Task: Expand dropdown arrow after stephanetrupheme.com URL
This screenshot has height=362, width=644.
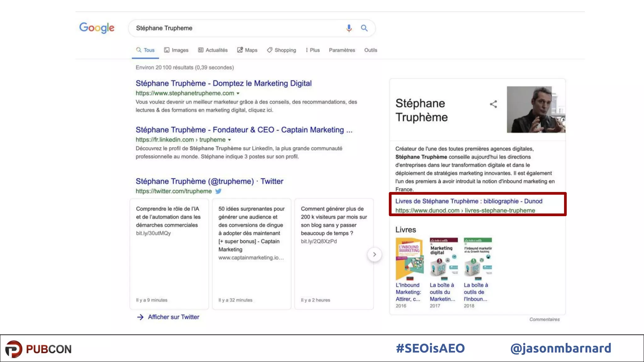Action: pos(238,93)
